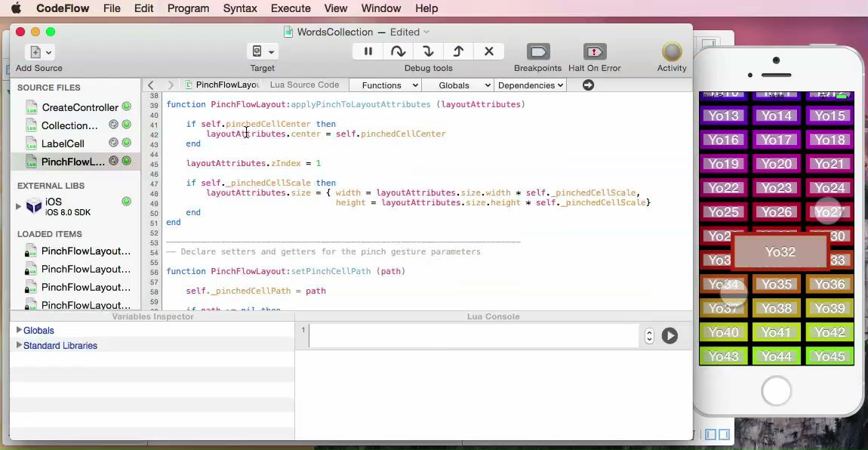Toggle green status dot for CreateController
868x450 pixels.
tap(127, 106)
